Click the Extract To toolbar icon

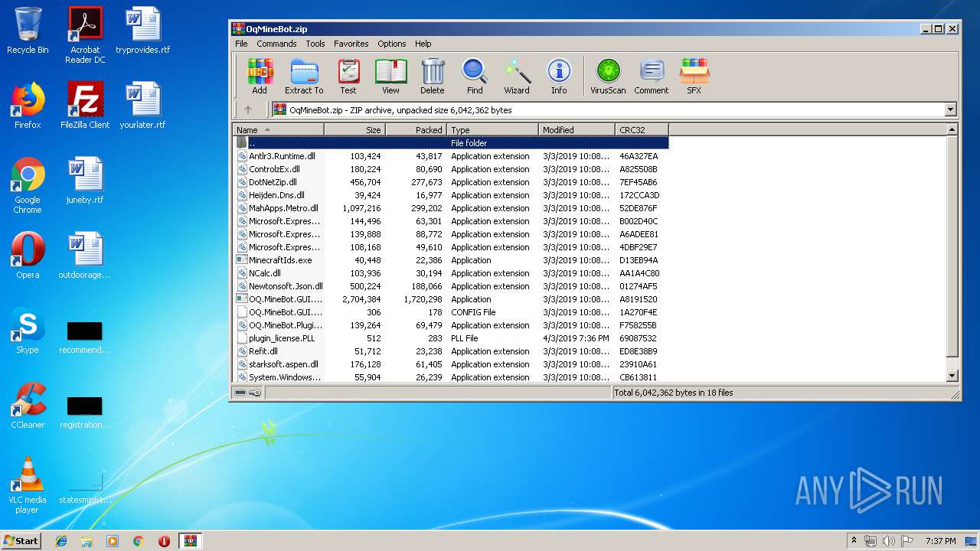[304, 77]
